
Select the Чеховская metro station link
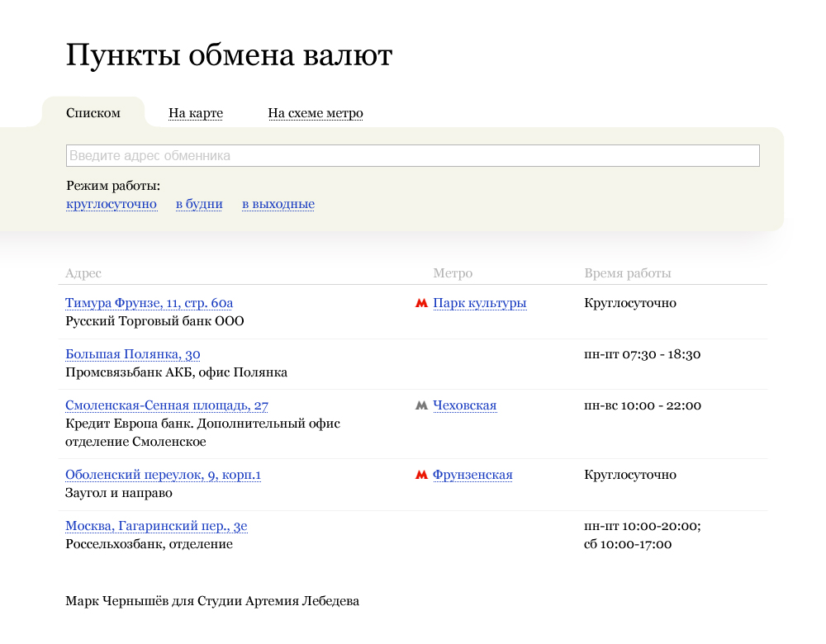465,405
